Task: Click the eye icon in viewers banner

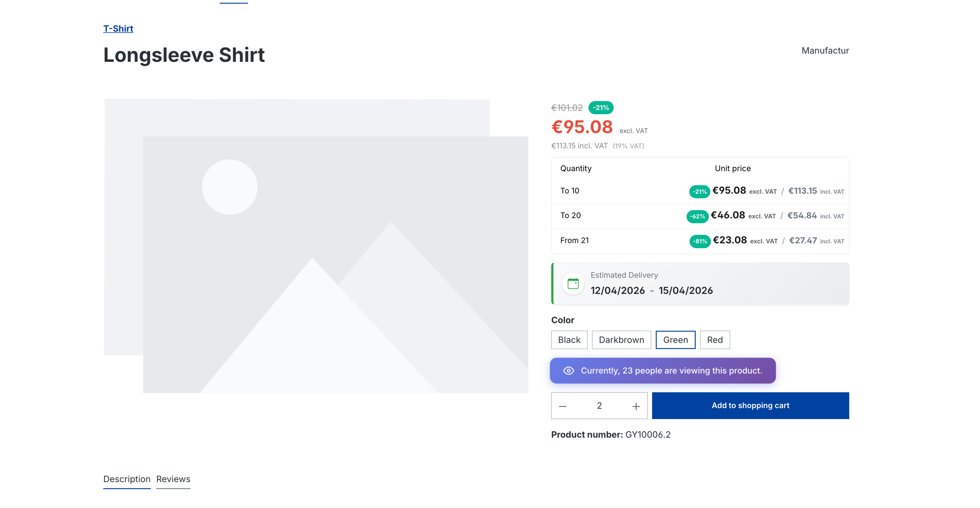Action: pos(568,370)
